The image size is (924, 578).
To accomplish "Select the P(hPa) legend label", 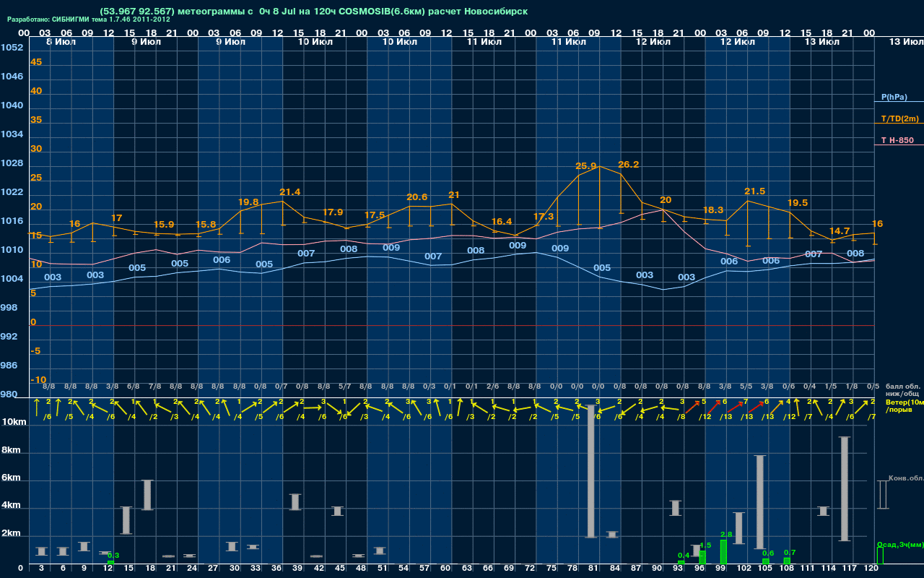I will (x=894, y=97).
